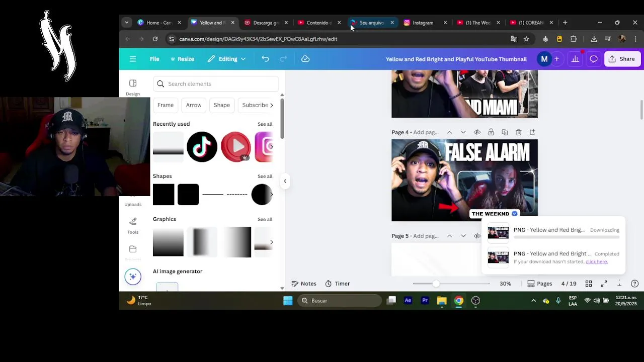This screenshot has height=362, width=644.
Task: Add a new page after Page 4
Action: coord(532,132)
